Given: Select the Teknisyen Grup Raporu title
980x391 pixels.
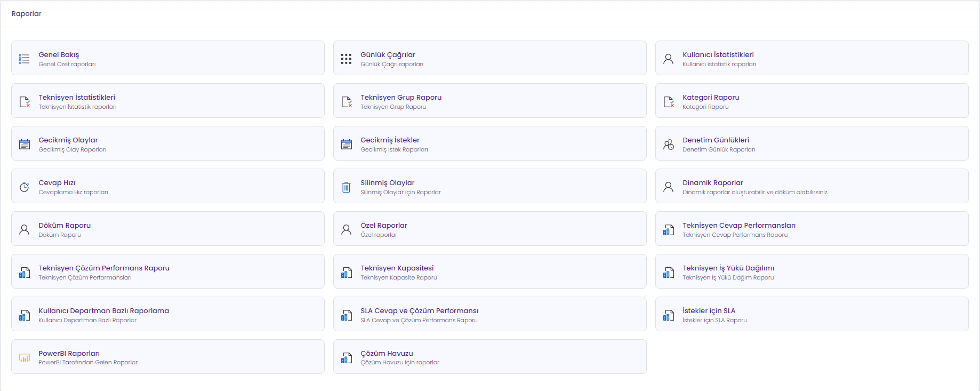Looking at the screenshot, I should (401, 97).
